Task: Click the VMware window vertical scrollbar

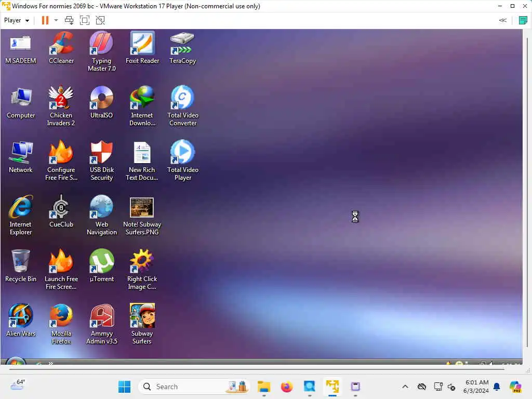Action: pyautogui.click(x=527, y=192)
